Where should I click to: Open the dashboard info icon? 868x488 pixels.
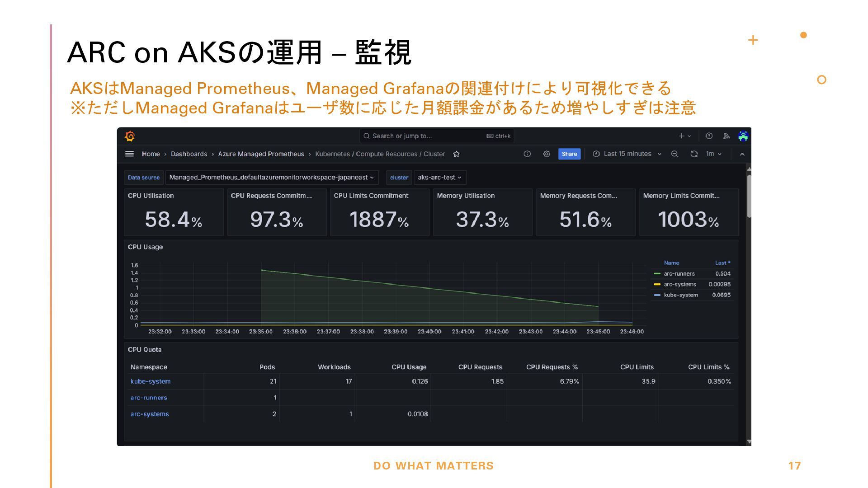[527, 154]
